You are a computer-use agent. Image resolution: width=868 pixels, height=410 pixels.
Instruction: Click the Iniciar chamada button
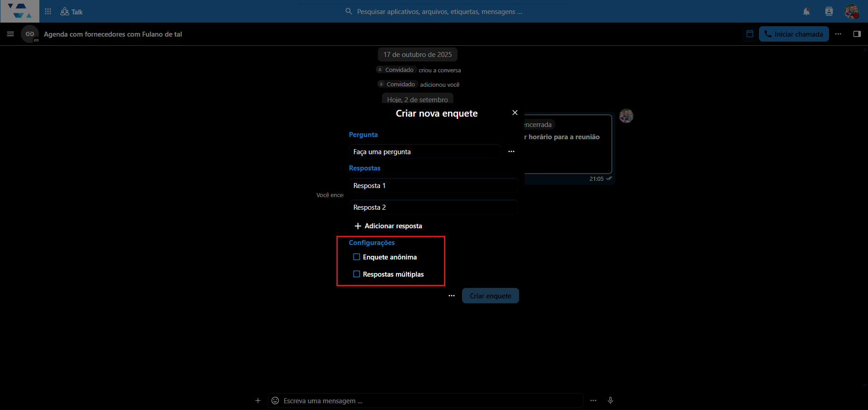tap(794, 34)
